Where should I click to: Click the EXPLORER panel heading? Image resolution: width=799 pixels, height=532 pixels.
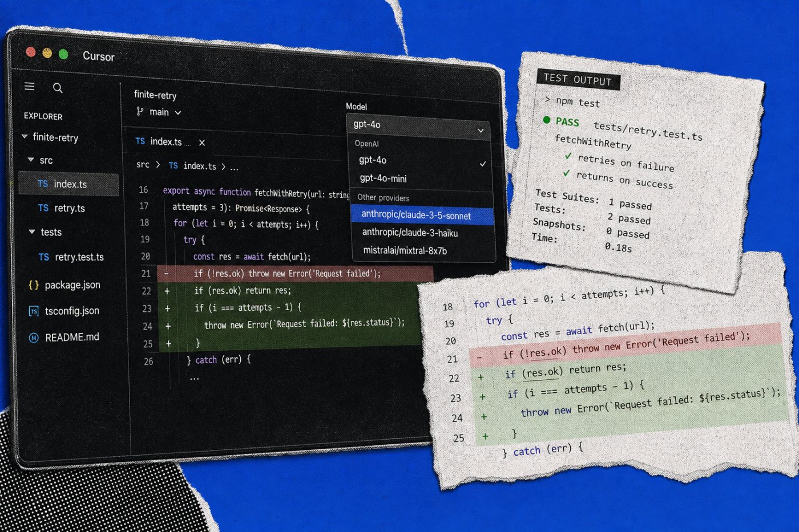[x=43, y=116]
